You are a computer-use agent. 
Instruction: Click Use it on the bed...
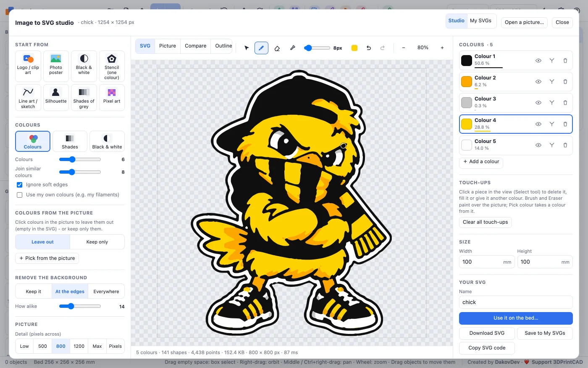coord(516,318)
